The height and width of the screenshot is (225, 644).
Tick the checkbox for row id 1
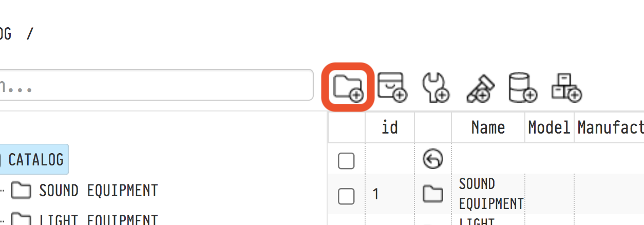(x=346, y=196)
